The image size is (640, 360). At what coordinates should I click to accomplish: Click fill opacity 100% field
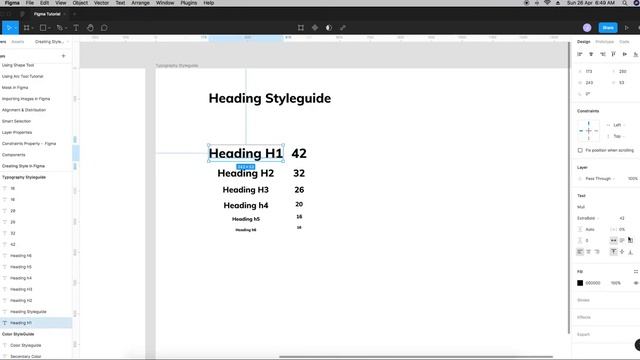click(616, 283)
